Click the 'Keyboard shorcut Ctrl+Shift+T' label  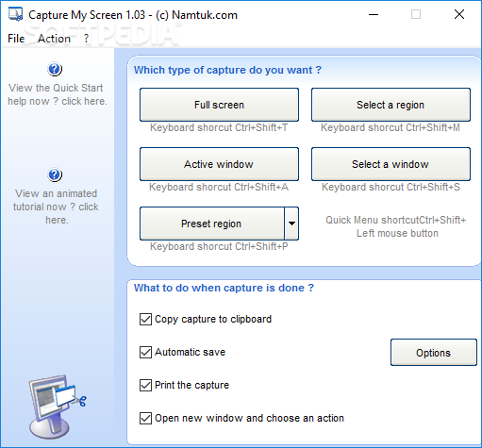click(x=219, y=127)
